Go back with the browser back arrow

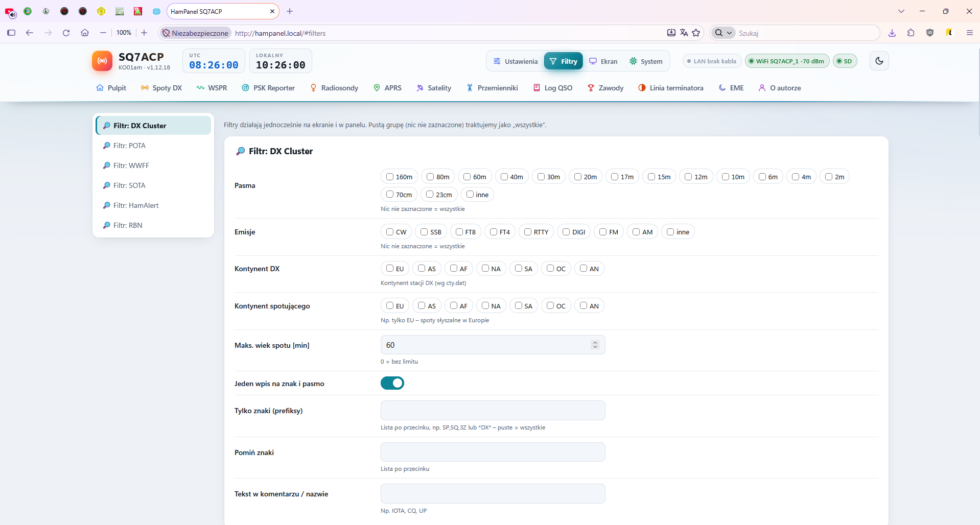click(30, 33)
